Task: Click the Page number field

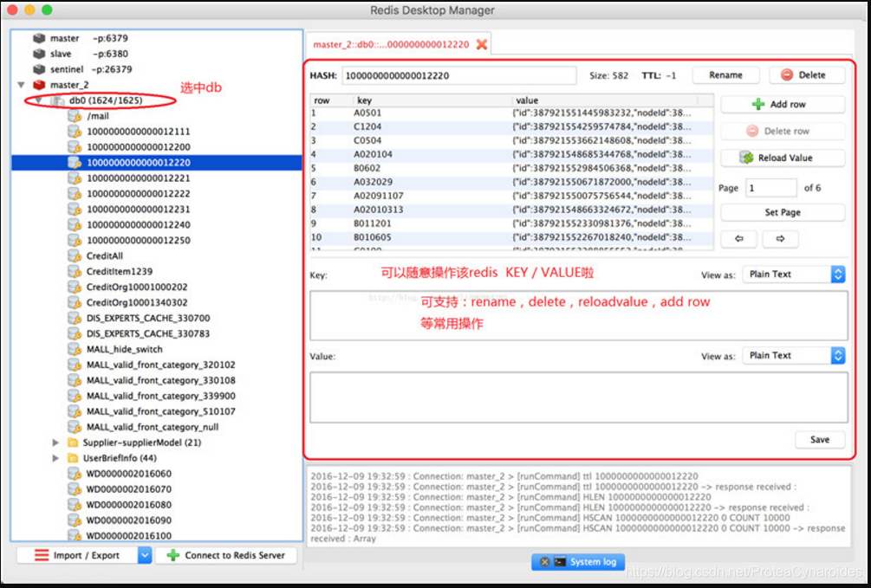Action: tap(771, 188)
